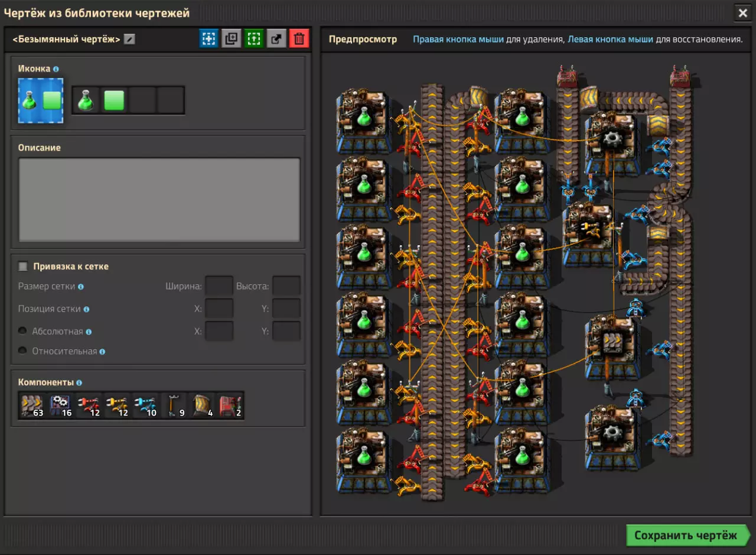Image resolution: width=756 pixels, height=555 pixels.
Task: Click the Компоненты section label
Action: point(46,382)
